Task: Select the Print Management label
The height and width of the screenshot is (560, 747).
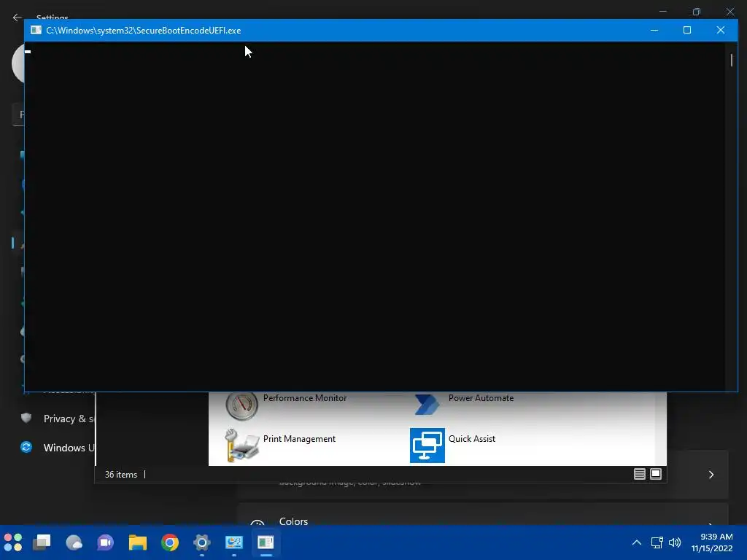Action: tap(299, 438)
